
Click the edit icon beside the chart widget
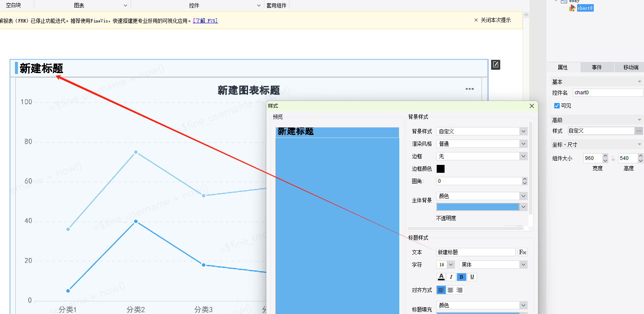click(496, 65)
